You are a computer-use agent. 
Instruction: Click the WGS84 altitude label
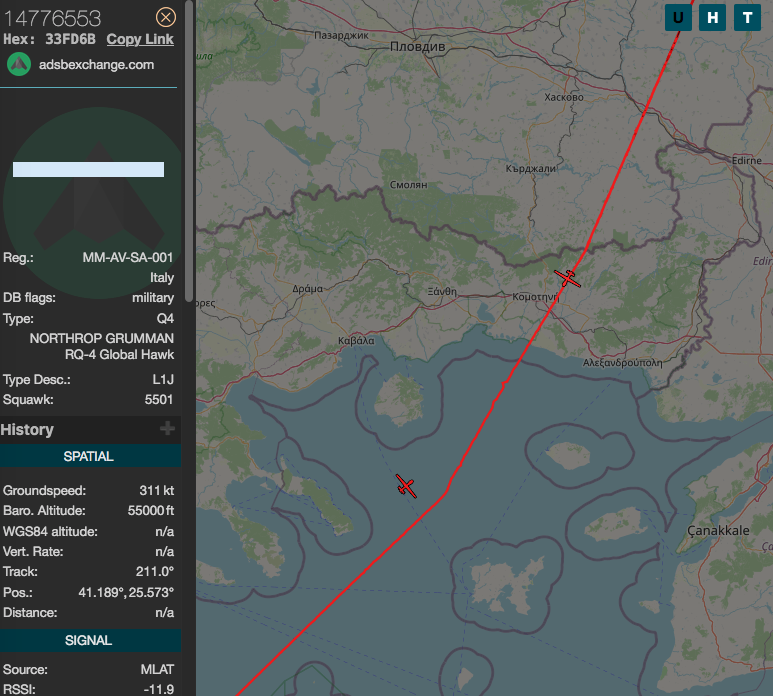(50, 531)
